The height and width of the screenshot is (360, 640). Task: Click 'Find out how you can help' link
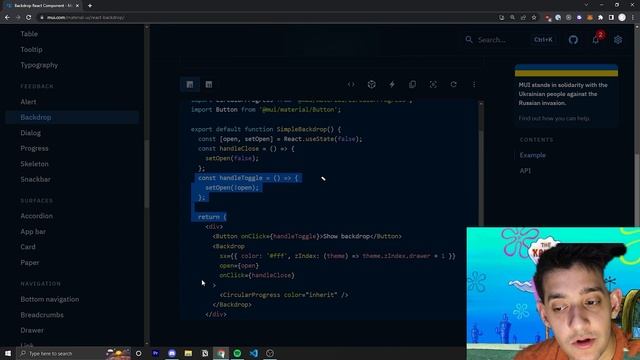pos(554,118)
